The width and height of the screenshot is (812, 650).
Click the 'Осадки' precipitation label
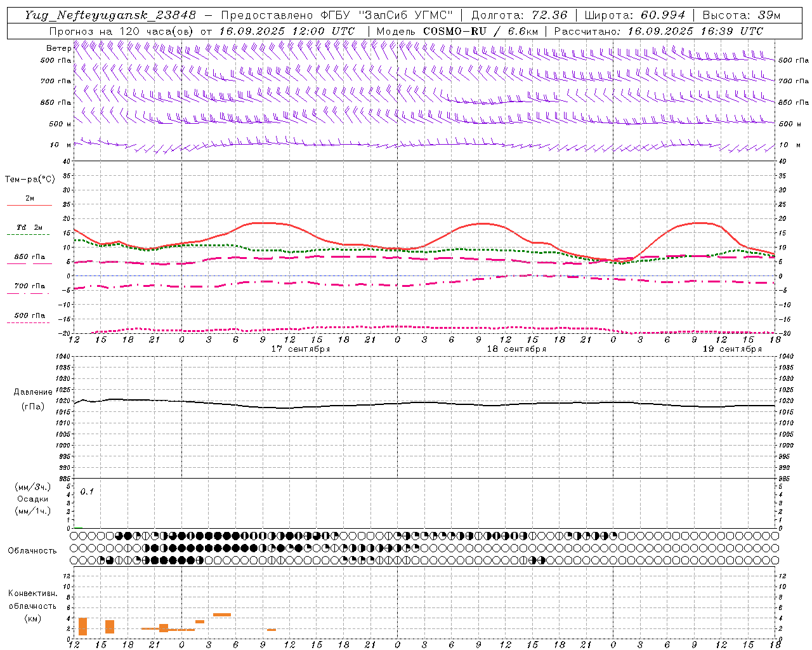pyautogui.click(x=33, y=499)
